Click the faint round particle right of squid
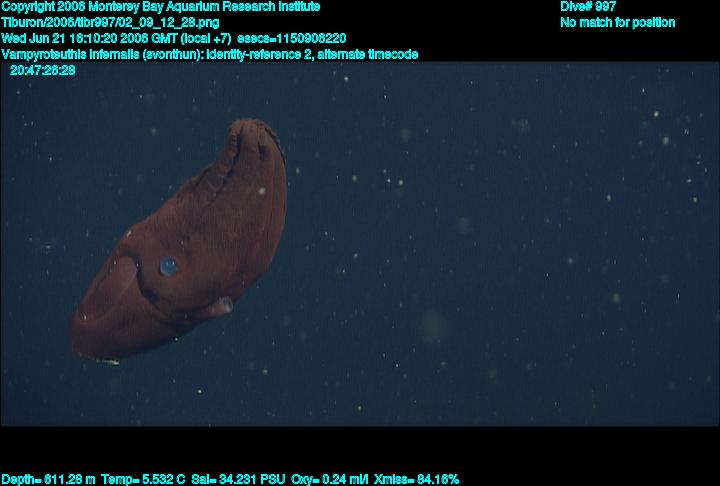720x486 pixels. tap(432, 326)
